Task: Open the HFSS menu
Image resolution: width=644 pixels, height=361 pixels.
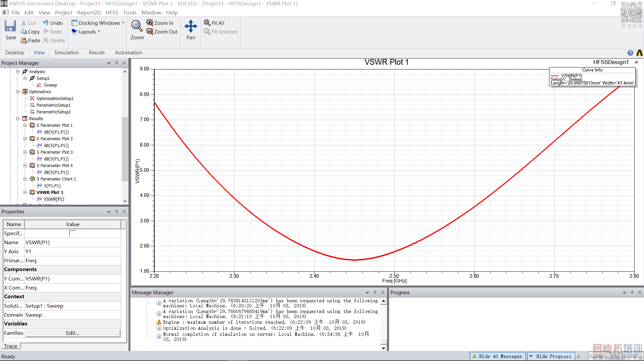Action: point(112,12)
